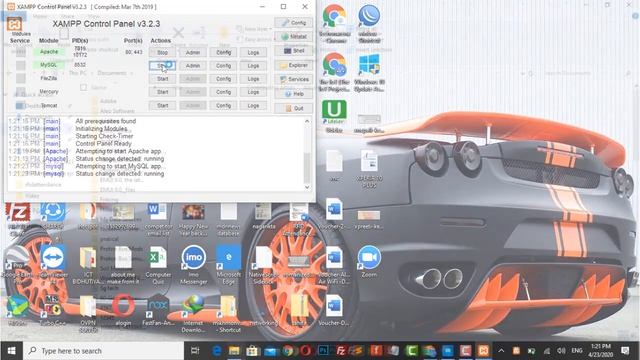Select the Nox FastFan desktop shortcut
640x360 pixels.
click(x=158, y=310)
